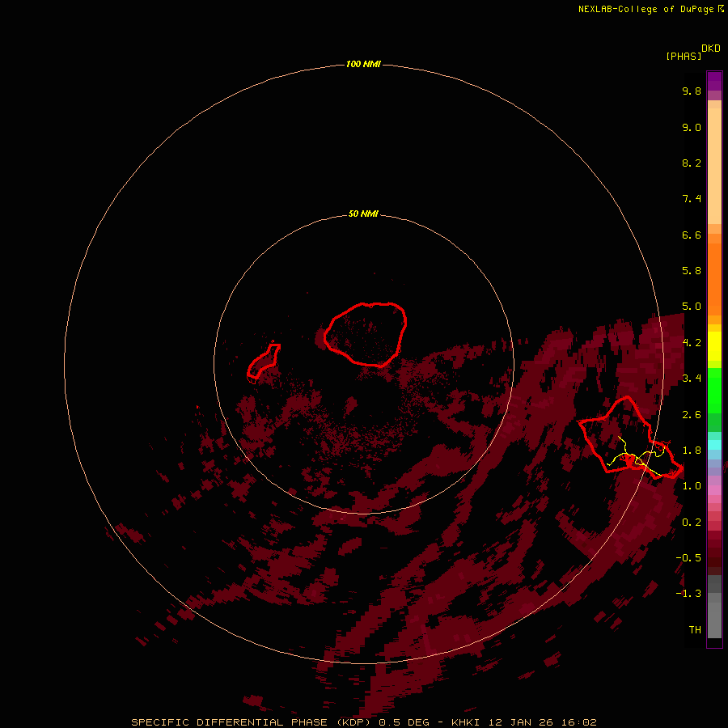Click the cyan segment of the color bar
The image size is (728, 728).
pyautogui.click(x=714, y=445)
